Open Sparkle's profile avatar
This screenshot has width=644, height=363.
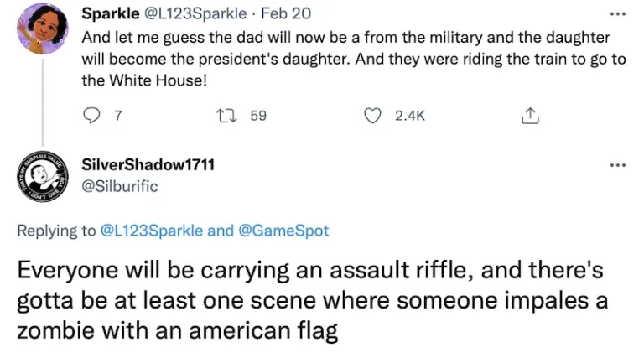[41, 29]
